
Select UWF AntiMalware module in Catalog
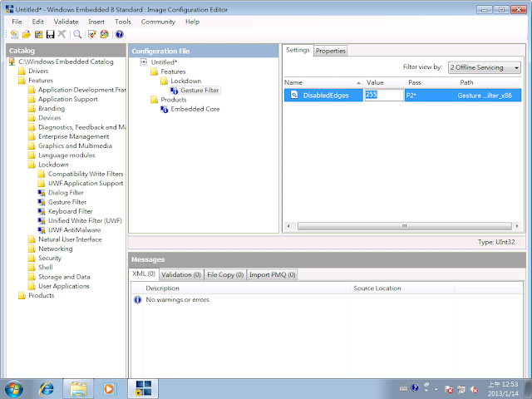pyautogui.click(x=74, y=230)
